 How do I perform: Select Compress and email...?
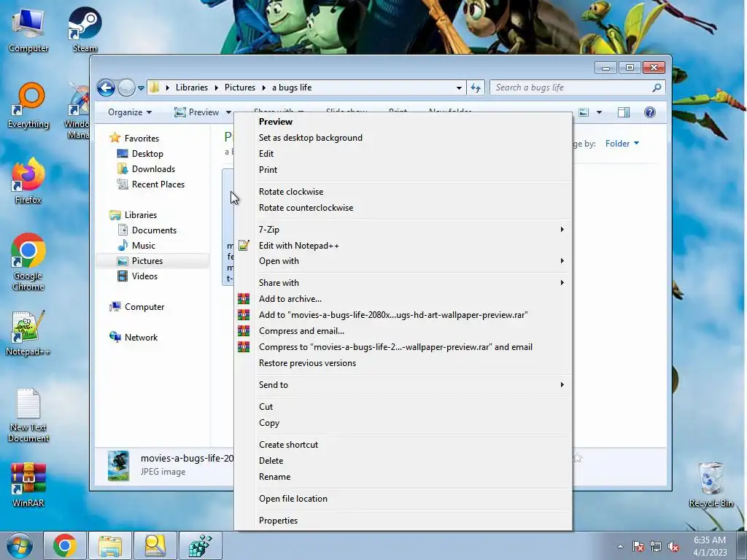(403, 331)
